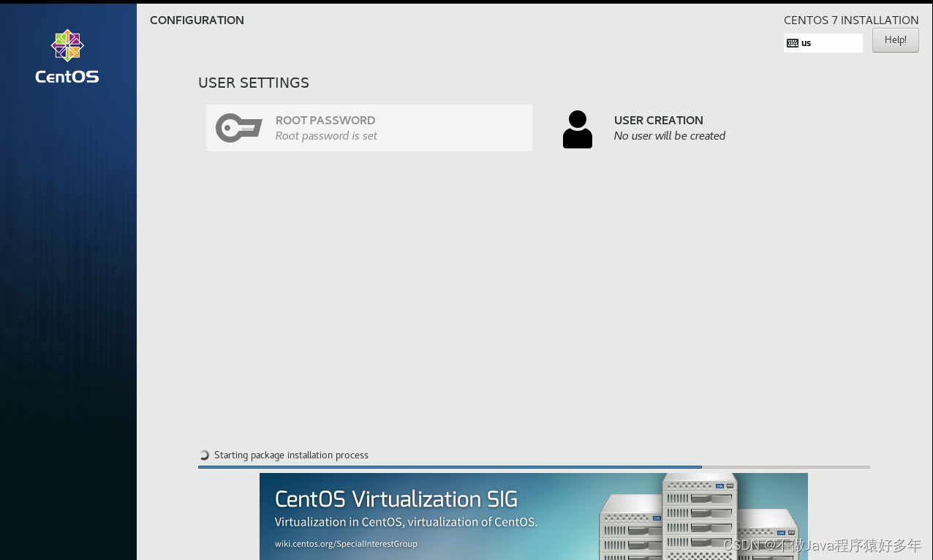
Task: Click the spinning progress indicator icon
Action: (x=205, y=455)
